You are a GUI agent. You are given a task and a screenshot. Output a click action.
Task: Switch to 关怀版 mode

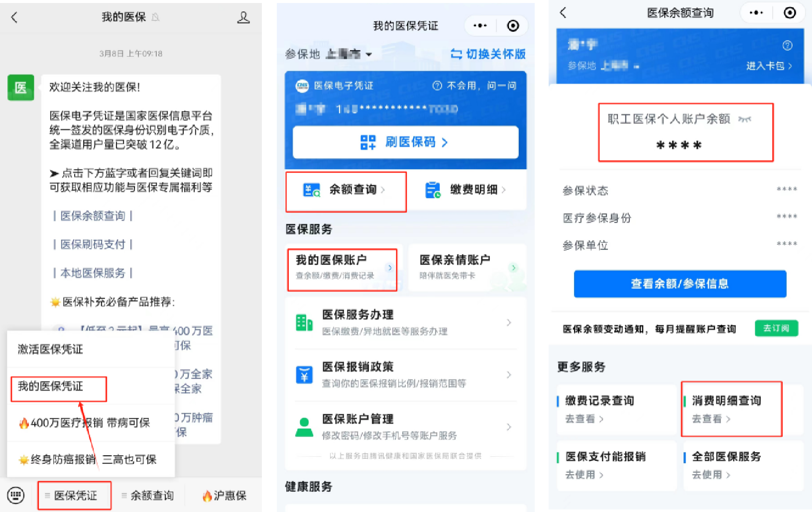tap(488, 54)
